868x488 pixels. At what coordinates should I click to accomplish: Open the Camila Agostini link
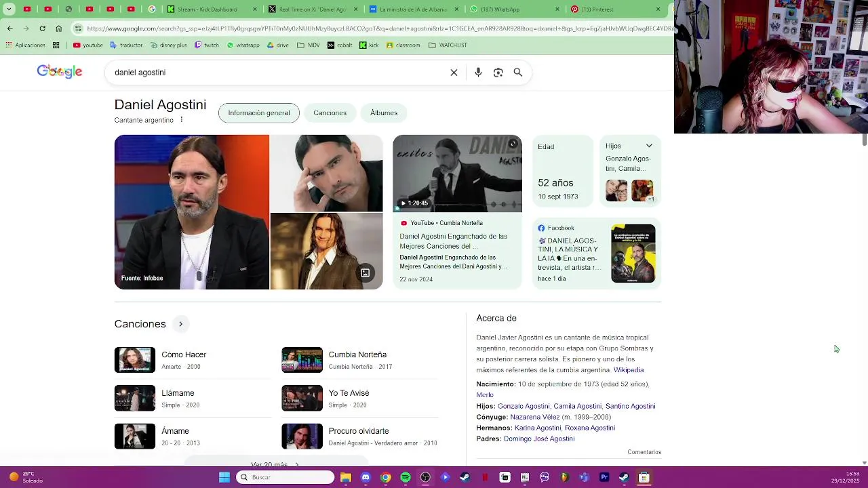point(578,406)
